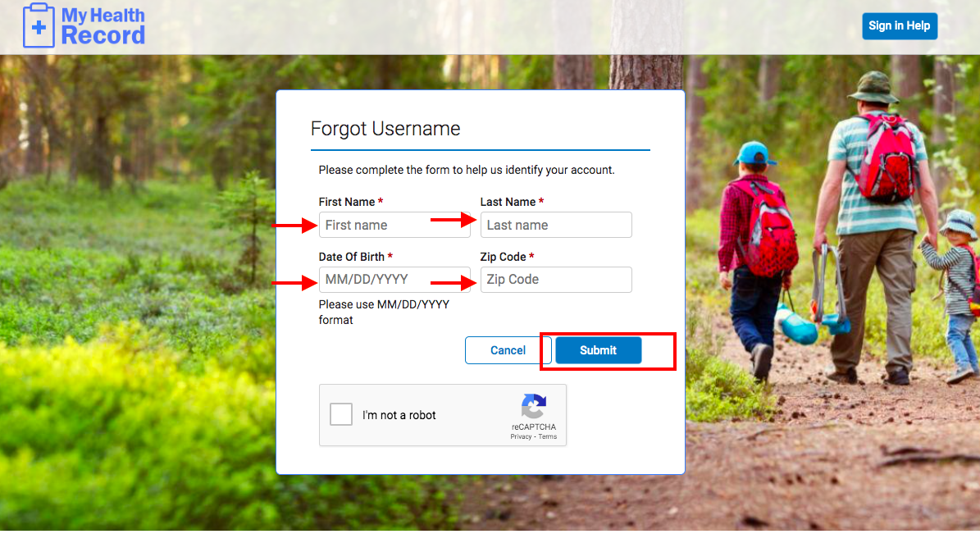Click the Forgot Username heading
980x534 pixels.
click(x=385, y=129)
